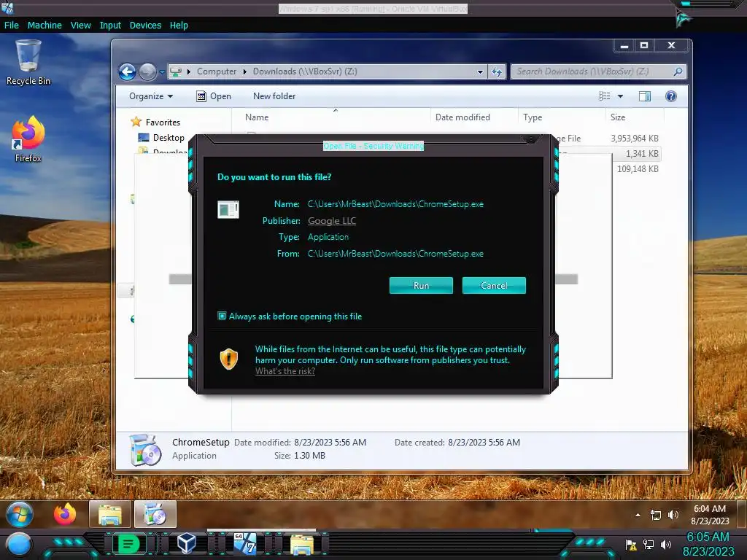
Task: Toggle the Explorer preview pane icon
Action: coord(645,96)
